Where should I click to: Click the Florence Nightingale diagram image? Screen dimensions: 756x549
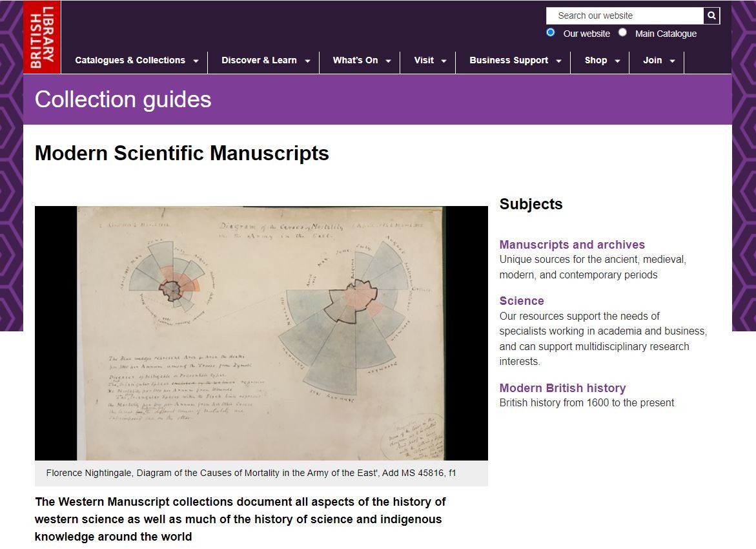coord(261,333)
